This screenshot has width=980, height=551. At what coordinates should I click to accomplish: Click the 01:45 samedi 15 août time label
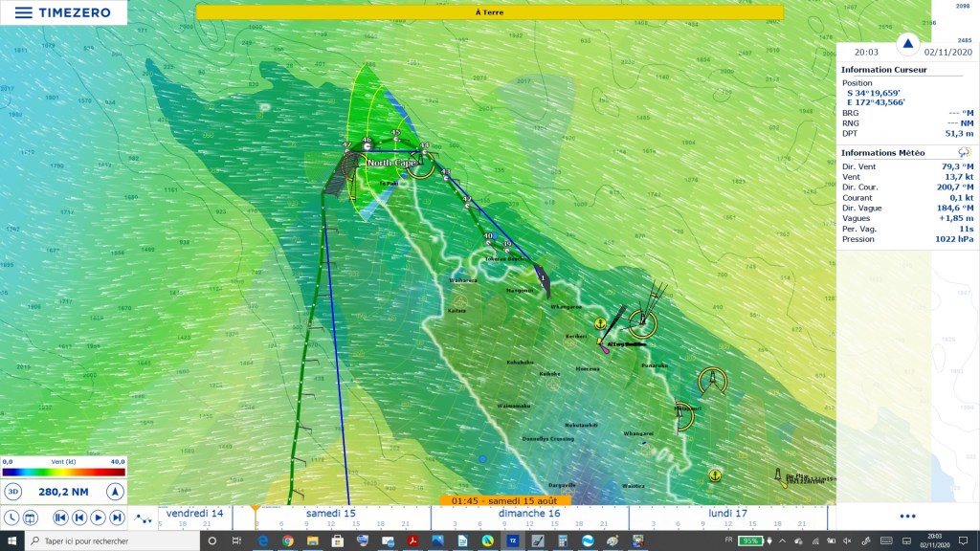coord(505,500)
